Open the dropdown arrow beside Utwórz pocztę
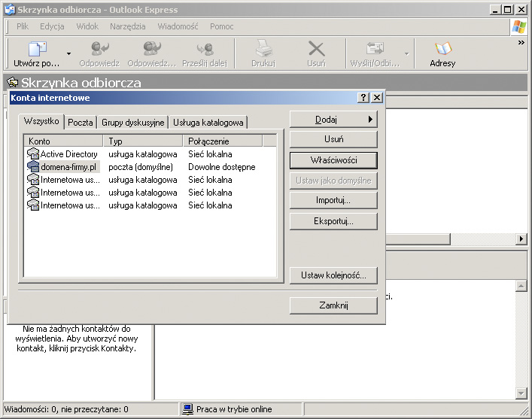Viewport: 532px width, 419px height. click(x=69, y=53)
